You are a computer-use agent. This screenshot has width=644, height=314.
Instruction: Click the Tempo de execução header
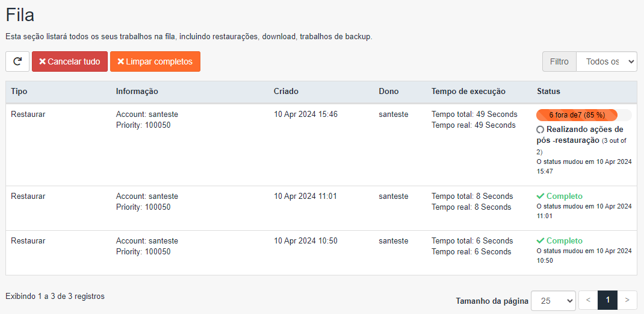pyautogui.click(x=468, y=92)
